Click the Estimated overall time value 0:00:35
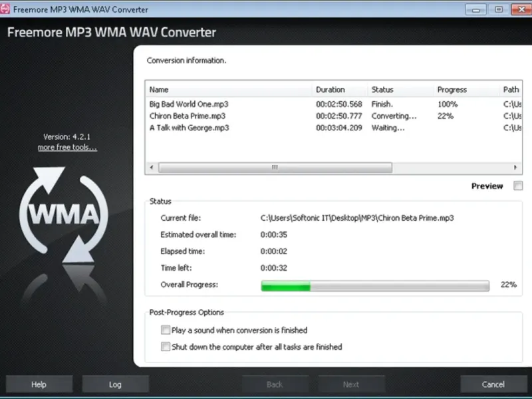 [x=274, y=235]
